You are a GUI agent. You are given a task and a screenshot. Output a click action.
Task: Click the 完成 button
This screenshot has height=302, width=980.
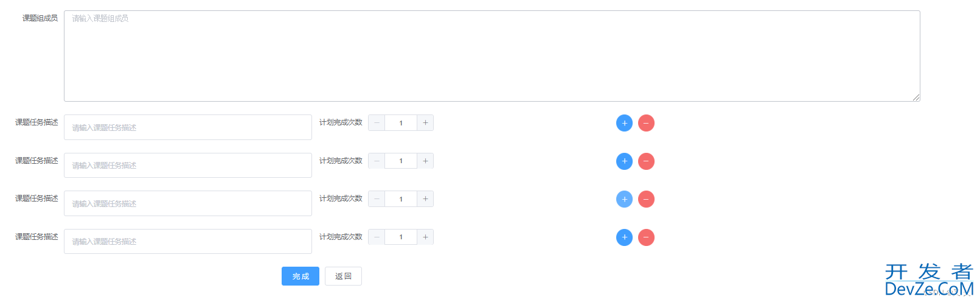(301, 276)
